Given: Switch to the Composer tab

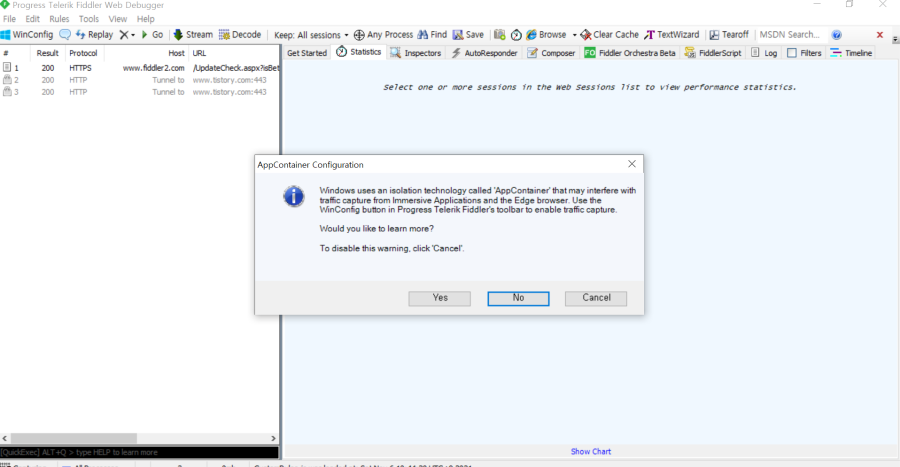Looking at the screenshot, I should click(x=551, y=53).
